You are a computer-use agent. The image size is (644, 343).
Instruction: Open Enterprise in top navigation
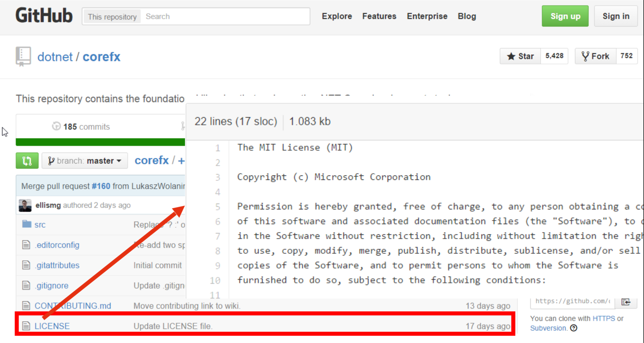(x=427, y=16)
